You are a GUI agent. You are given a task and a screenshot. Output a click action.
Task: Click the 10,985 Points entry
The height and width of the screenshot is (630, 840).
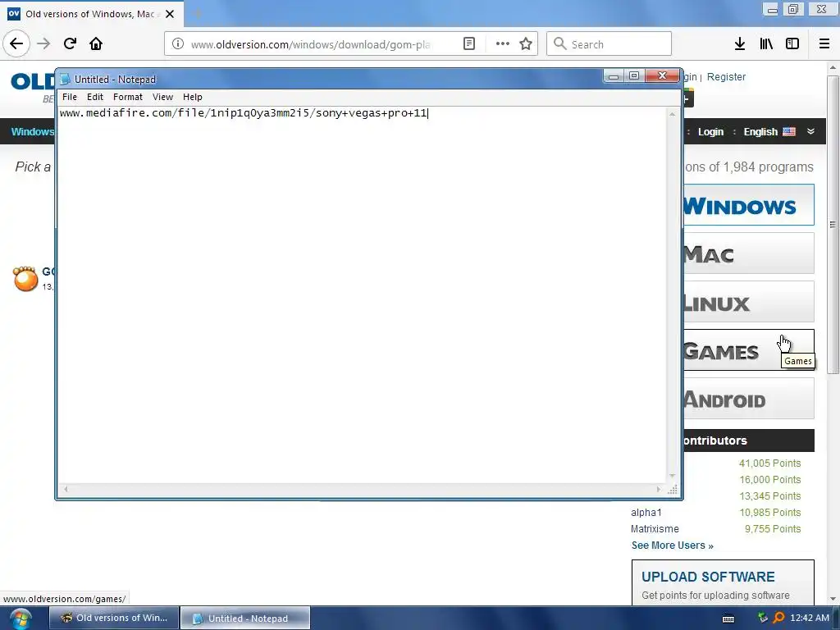point(769,512)
